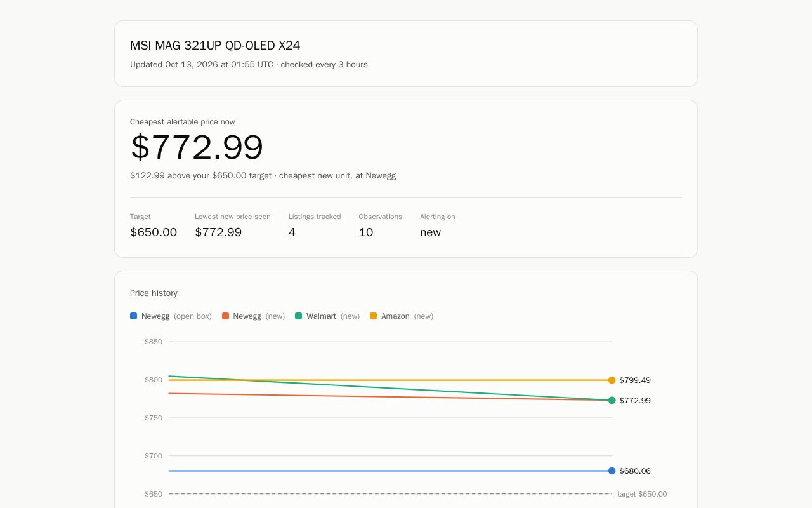Click the Alerting on value "new"
This screenshot has height=508, width=812.
coord(430,232)
